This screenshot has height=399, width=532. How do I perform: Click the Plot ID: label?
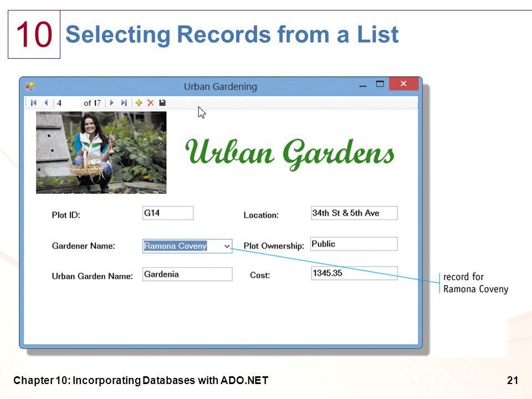click(x=66, y=215)
